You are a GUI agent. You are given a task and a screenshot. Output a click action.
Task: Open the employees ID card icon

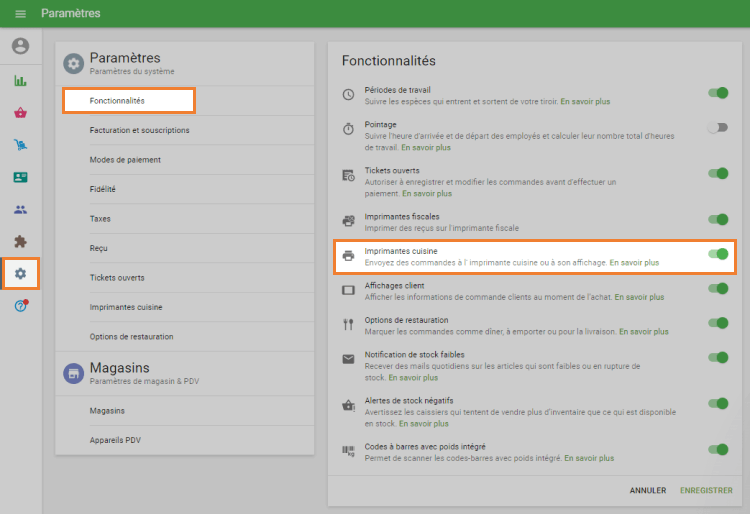click(x=20, y=177)
